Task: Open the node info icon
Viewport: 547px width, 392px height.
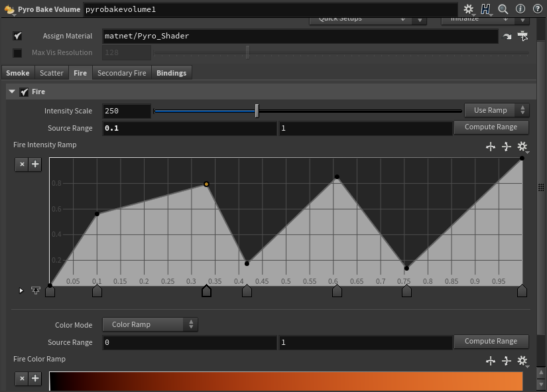Action: point(520,9)
